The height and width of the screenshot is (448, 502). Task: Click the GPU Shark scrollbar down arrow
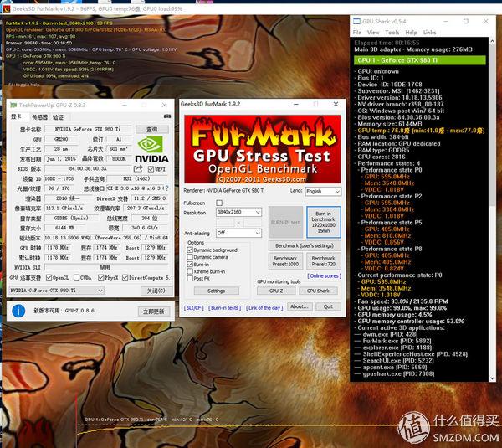[493, 378]
